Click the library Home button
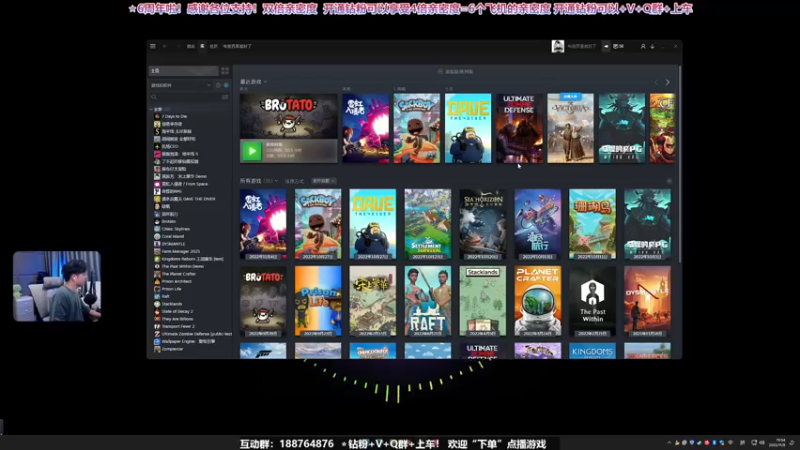Image resolution: width=800 pixels, height=450 pixels. (184, 70)
